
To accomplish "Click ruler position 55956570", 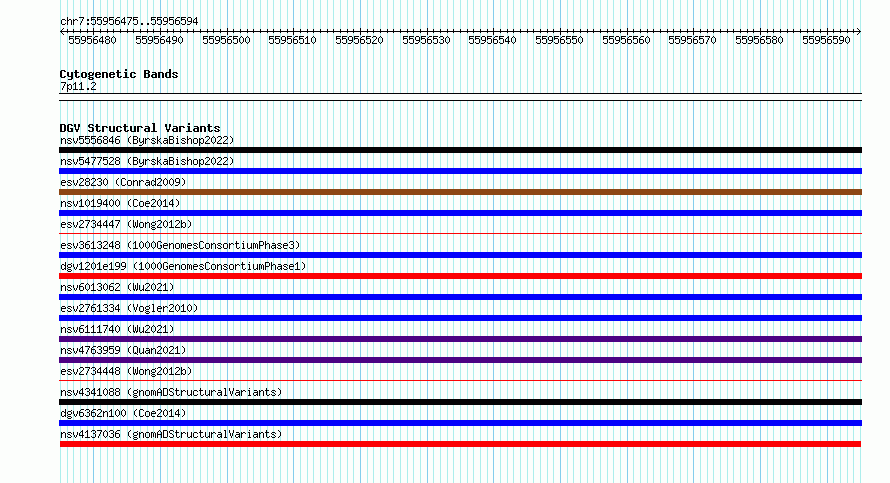I will click(x=692, y=40).
